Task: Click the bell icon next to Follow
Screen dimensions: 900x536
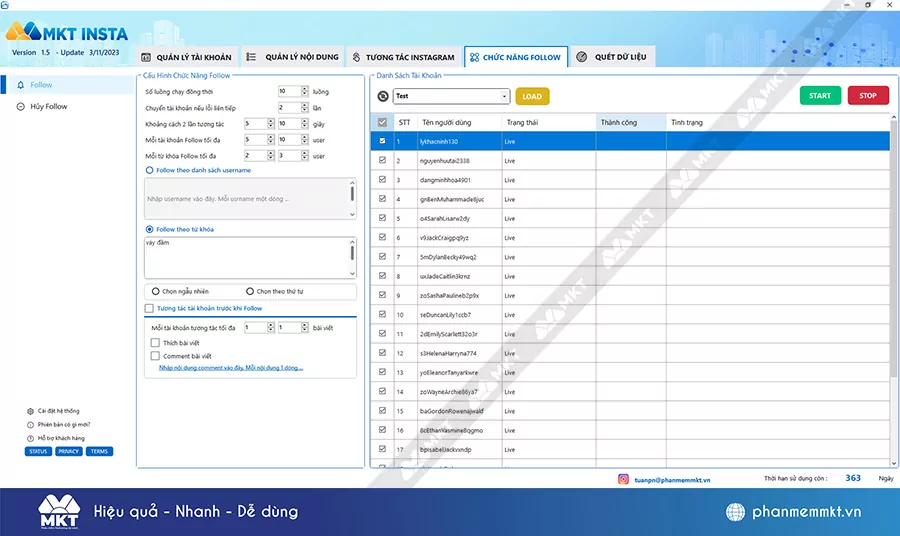Action: tap(20, 85)
